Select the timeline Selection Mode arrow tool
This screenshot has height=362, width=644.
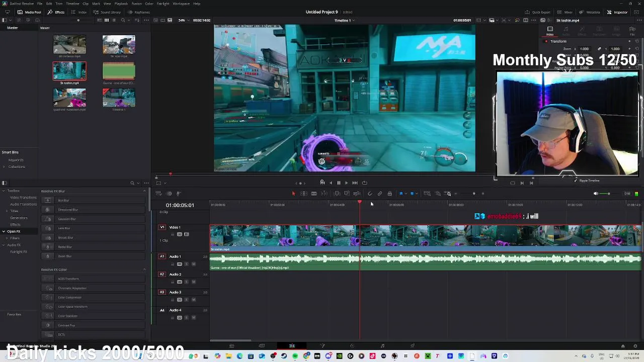coord(293,194)
